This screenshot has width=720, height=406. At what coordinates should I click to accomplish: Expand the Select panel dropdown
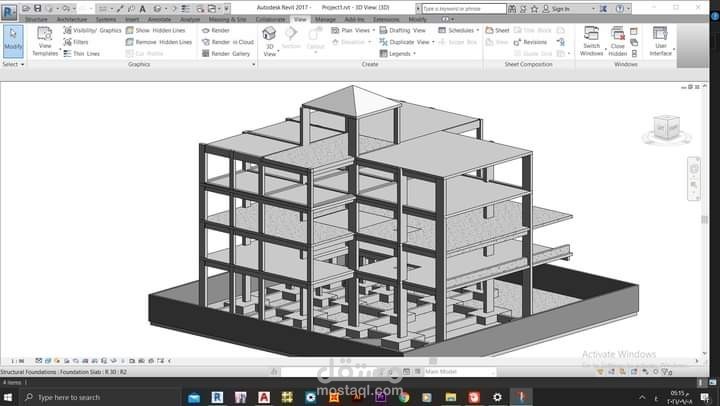click(13, 64)
